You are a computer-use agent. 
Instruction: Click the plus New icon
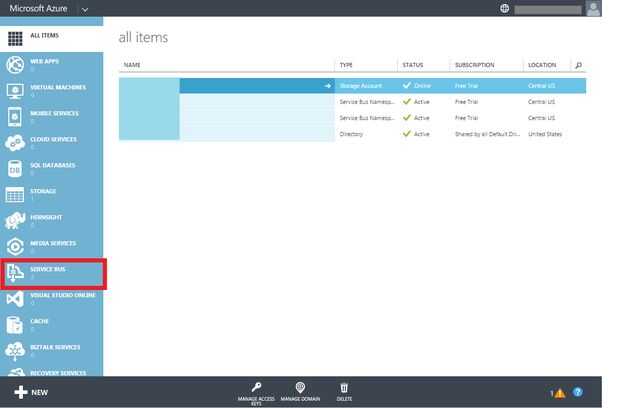click(x=21, y=392)
